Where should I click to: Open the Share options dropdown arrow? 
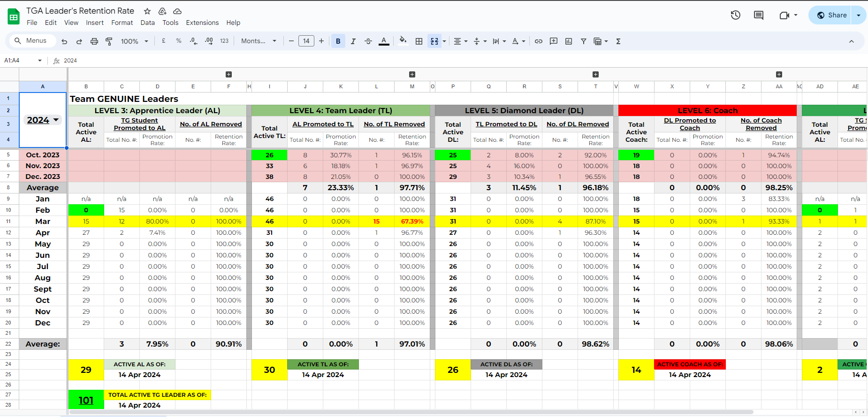point(859,15)
